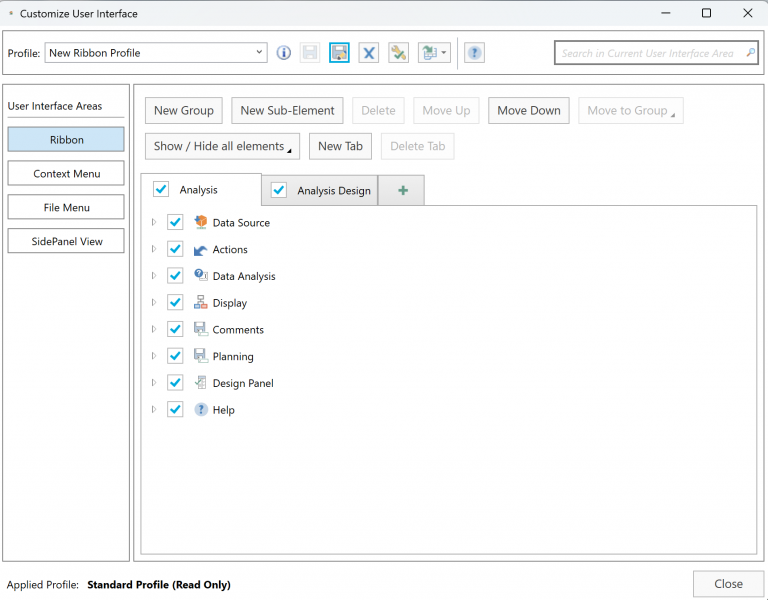Expand the Data Source tree node
Image resolution: width=768 pixels, height=600 pixels.
(x=154, y=222)
